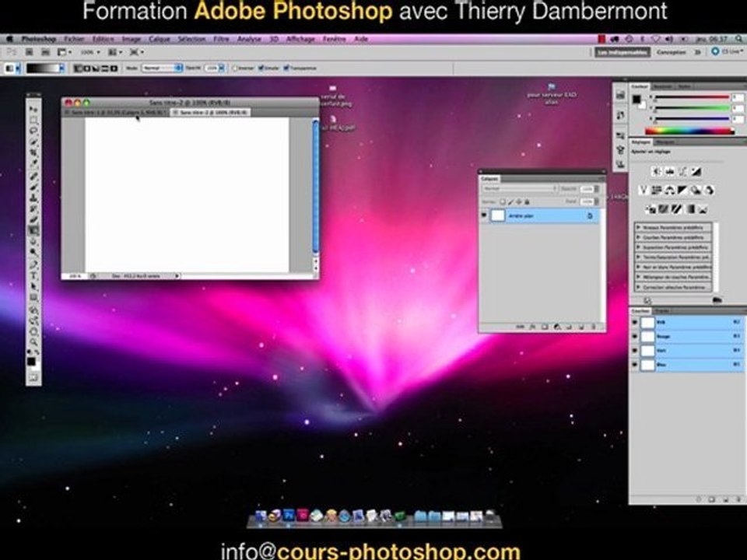747x560 pixels.
Task: Click delete layer trash in Calques panel
Action: click(593, 327)
